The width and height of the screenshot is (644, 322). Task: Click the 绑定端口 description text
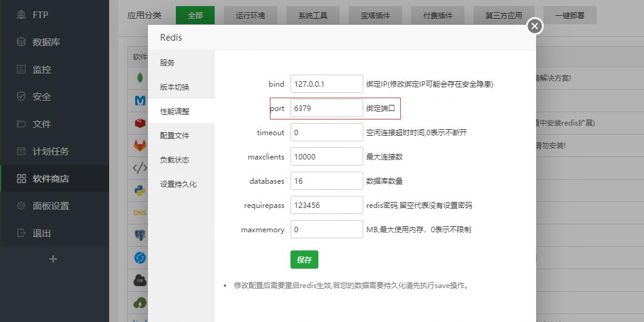coord(381,109)
